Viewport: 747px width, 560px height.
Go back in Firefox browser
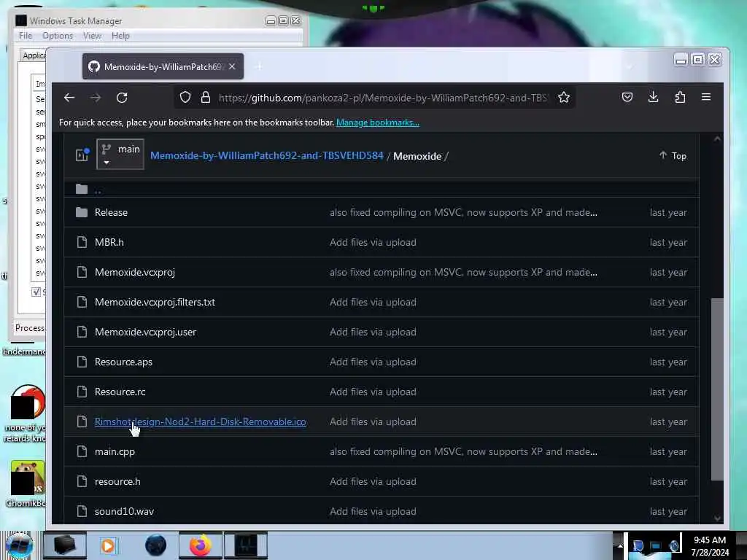pyautogui.click(x=69, y=98)
